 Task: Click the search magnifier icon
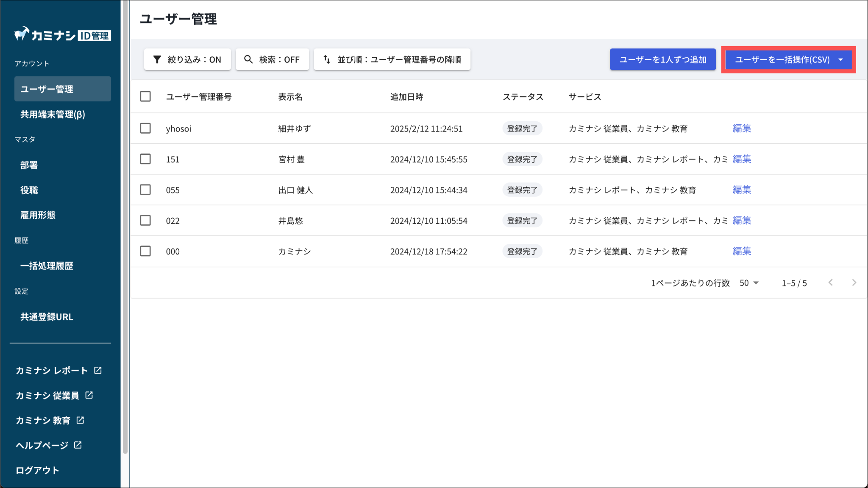coord(248,59)
